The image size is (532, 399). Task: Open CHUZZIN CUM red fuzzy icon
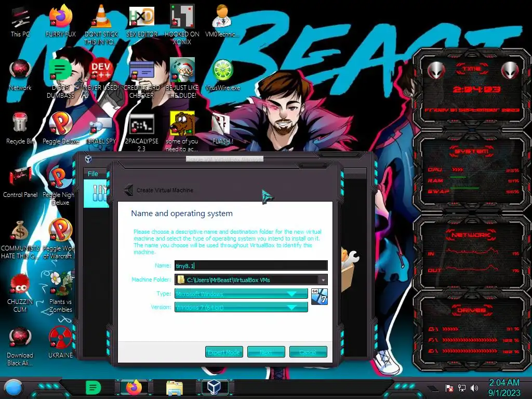20,292
